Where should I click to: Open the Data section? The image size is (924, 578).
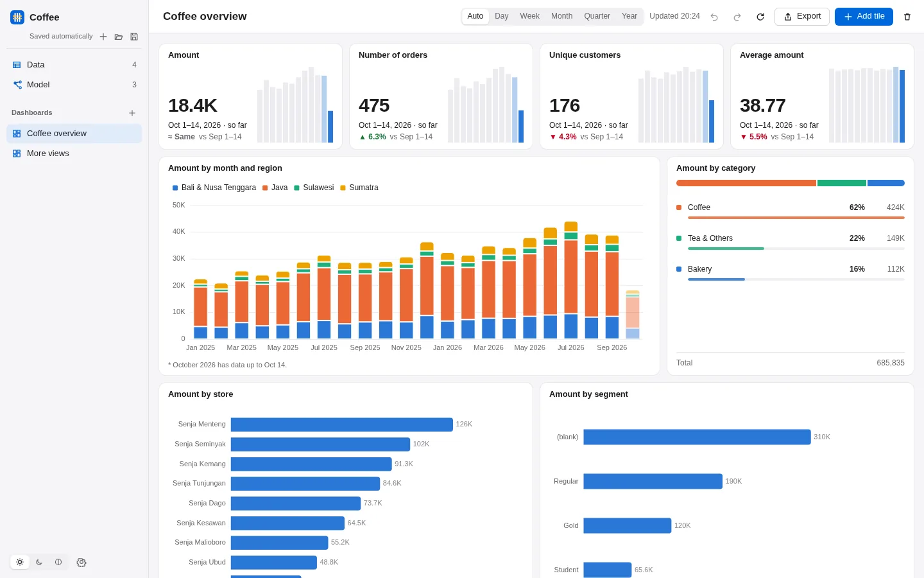coord(74,65)
